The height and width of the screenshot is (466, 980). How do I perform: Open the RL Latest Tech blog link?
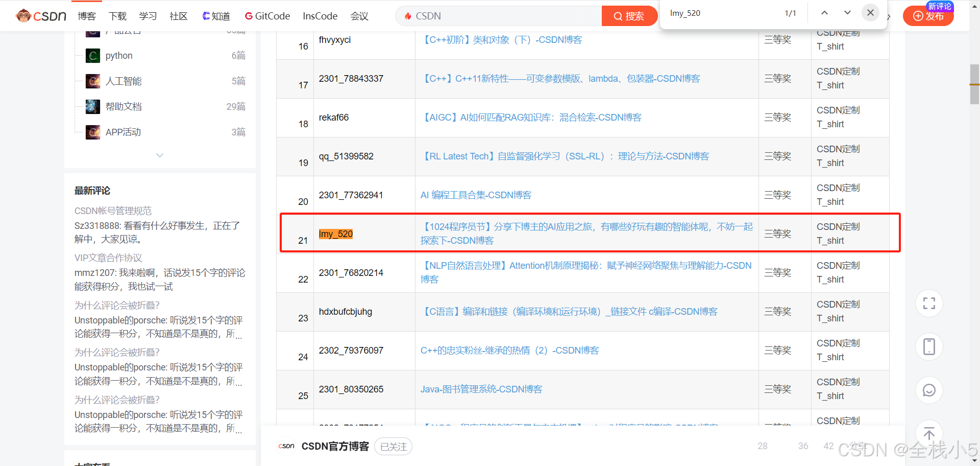(565, 156)
